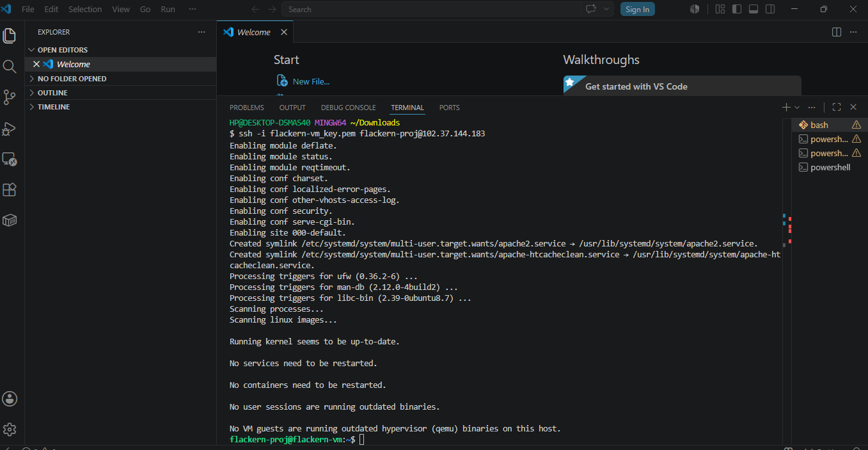
Task: Open the Run and Debug view
Action: click(10, 128)
